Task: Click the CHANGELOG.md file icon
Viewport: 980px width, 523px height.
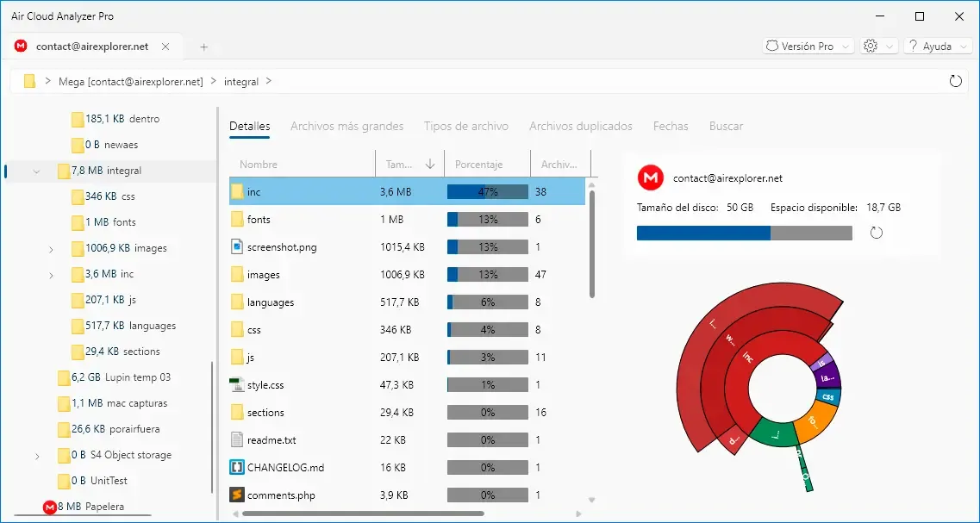Action: click(236, 467)
